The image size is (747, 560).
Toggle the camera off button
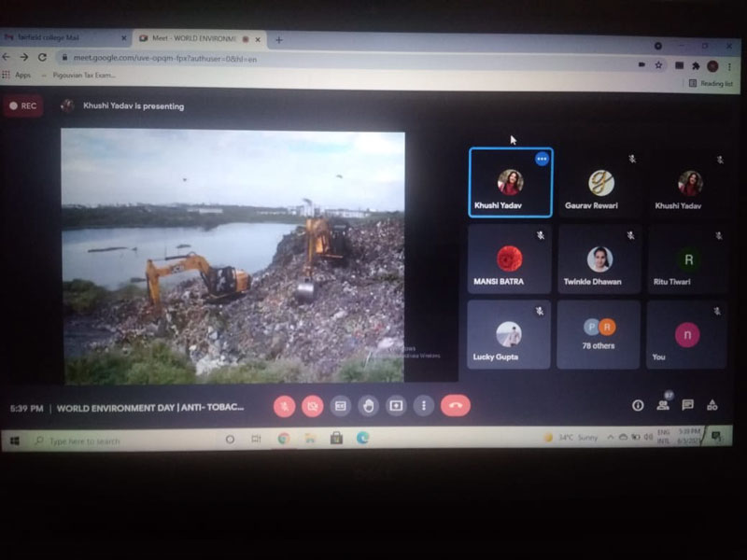313,406
